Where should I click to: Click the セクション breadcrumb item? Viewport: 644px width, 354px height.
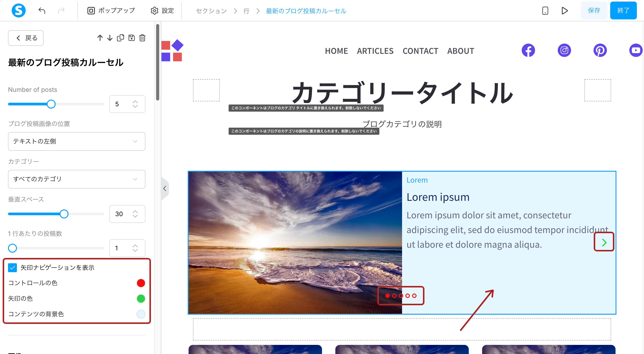pyautogui.click(x=211, y=11)
